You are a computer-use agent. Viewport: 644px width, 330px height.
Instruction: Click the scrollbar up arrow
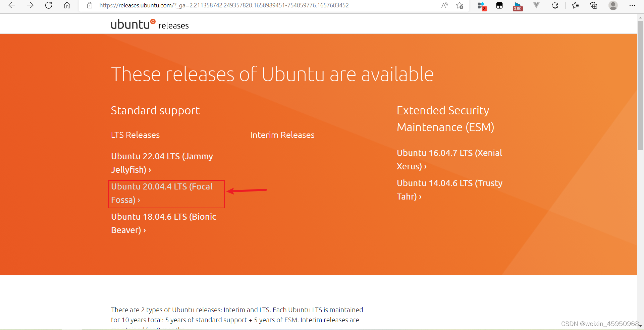click(x=640, y=17)
